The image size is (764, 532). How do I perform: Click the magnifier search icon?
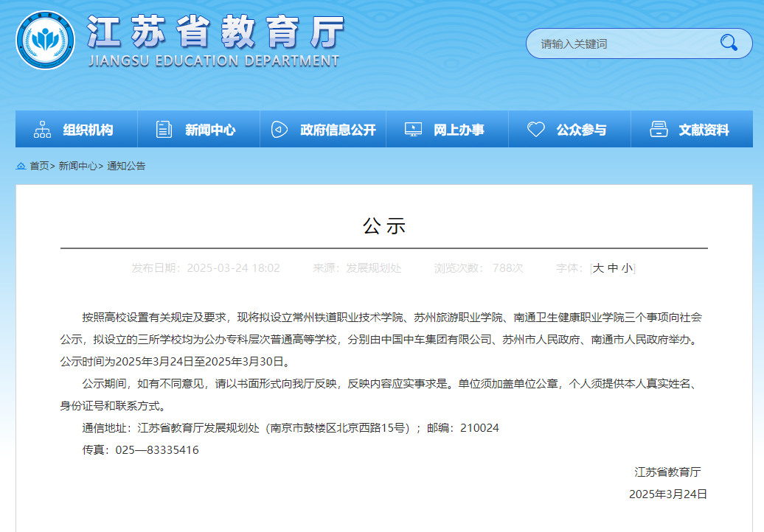pos(729,43)
